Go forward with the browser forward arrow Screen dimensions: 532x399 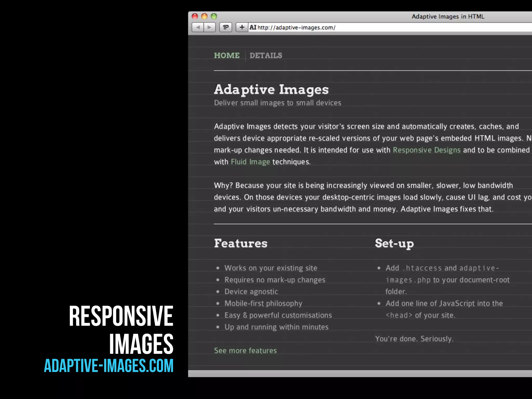click(210, 27)
